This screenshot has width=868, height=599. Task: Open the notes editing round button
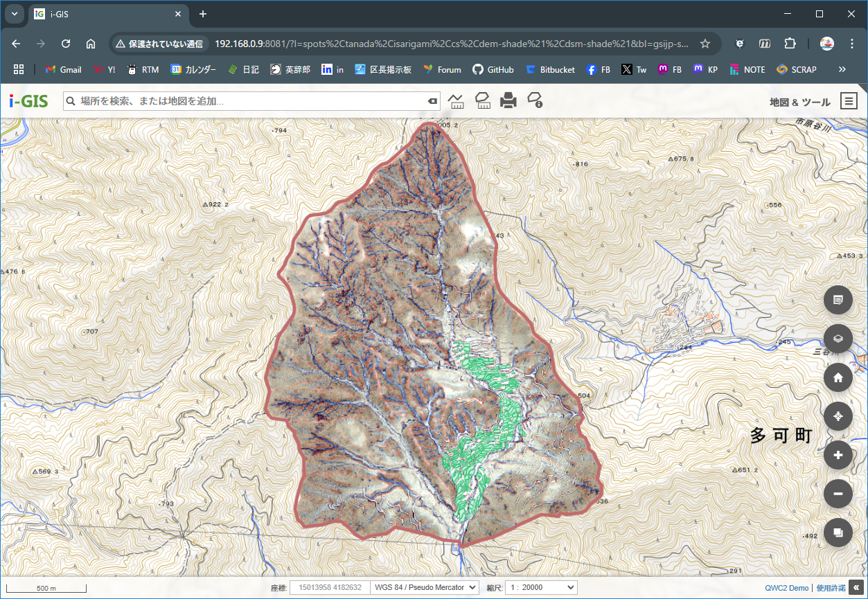[838, 300]
